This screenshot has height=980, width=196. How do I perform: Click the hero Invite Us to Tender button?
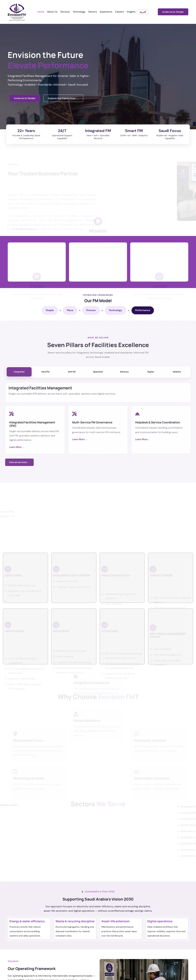[x=25, y=98]
